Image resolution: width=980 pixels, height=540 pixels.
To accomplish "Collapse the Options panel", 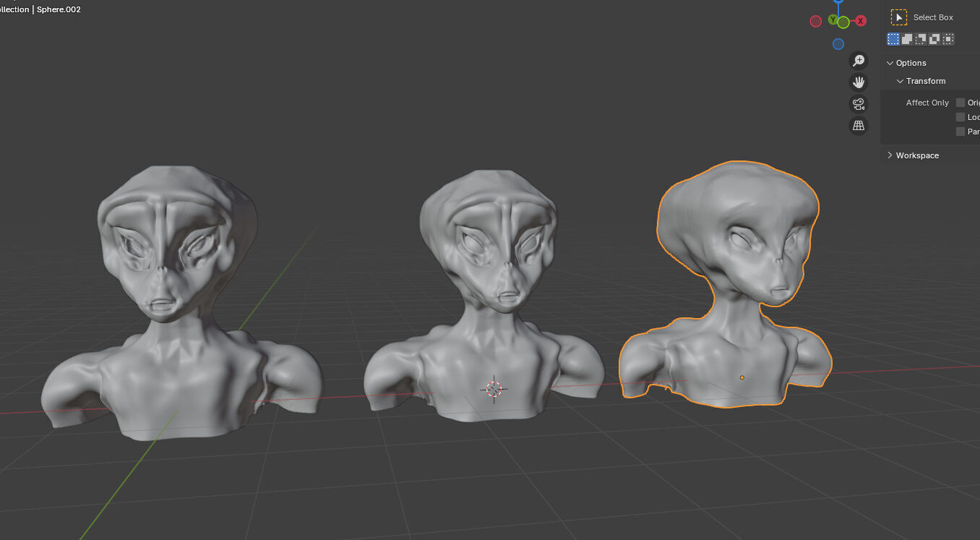I will point(890,63).
